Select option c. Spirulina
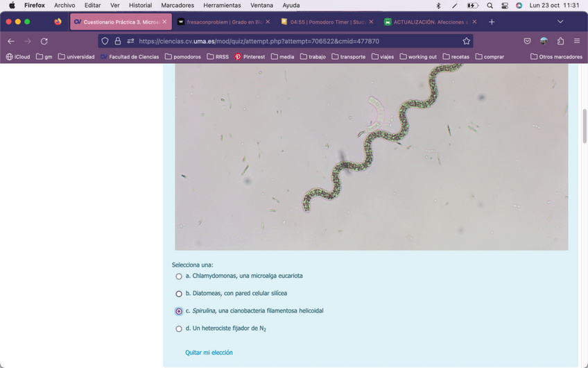 point(179,311)
